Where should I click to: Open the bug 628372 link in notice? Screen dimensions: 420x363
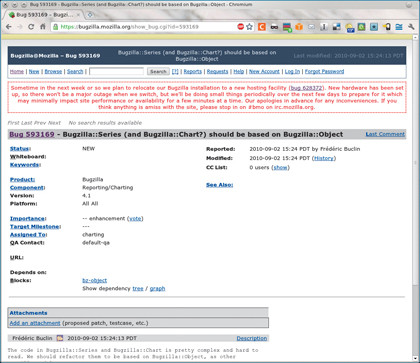307,88
